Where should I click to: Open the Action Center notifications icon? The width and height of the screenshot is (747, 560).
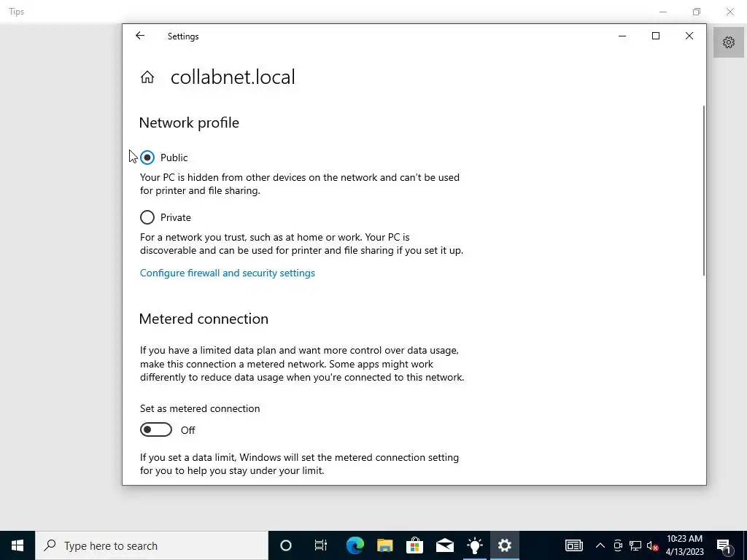724,545
